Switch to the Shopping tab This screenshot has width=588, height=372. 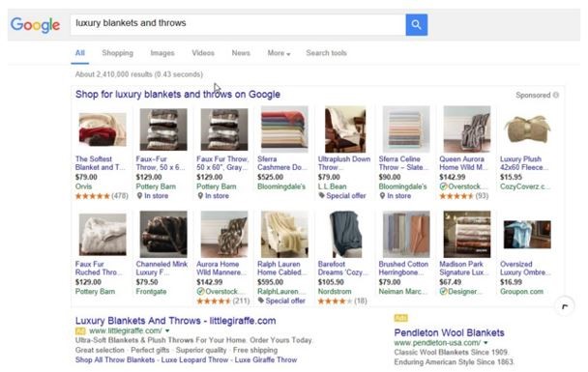click(x=117, y=53)
